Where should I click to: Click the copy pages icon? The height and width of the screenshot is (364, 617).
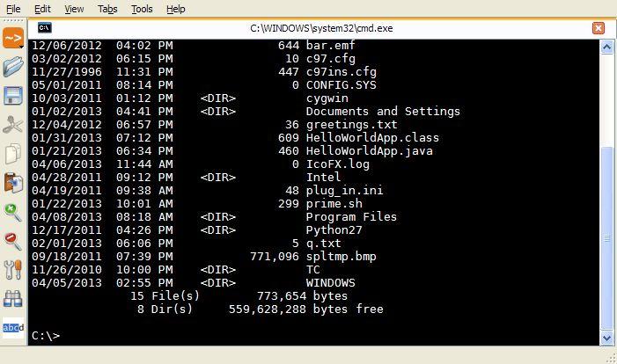(13, 153)
